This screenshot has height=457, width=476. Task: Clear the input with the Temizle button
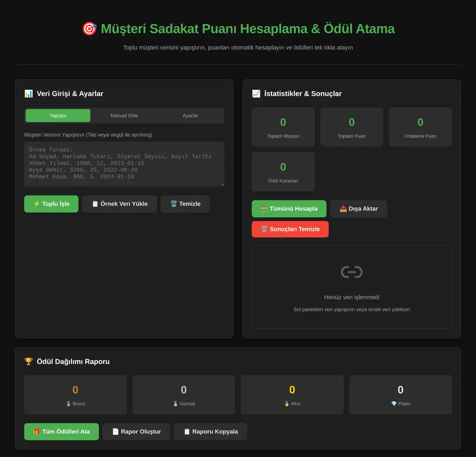(185, 204)
